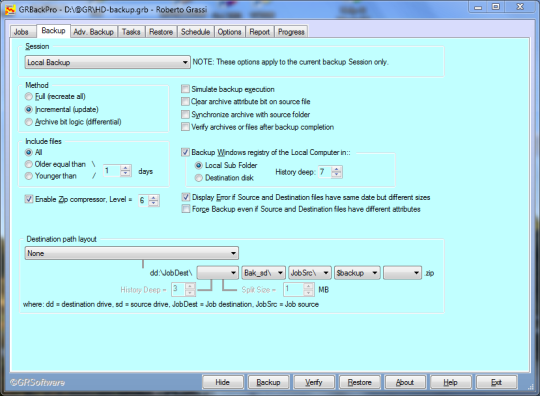Image resolution: width=540 pixels, height=396 pixels.
Task: Click the History Deep stepper in path layout
Action: click(190, 290)
